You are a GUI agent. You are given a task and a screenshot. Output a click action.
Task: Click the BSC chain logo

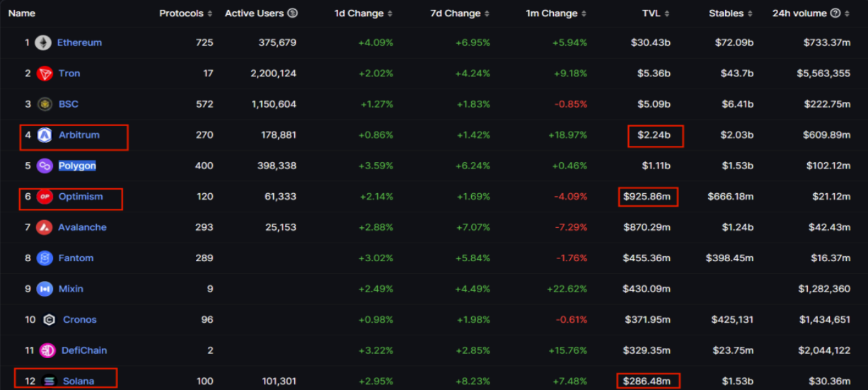point(45,104)
